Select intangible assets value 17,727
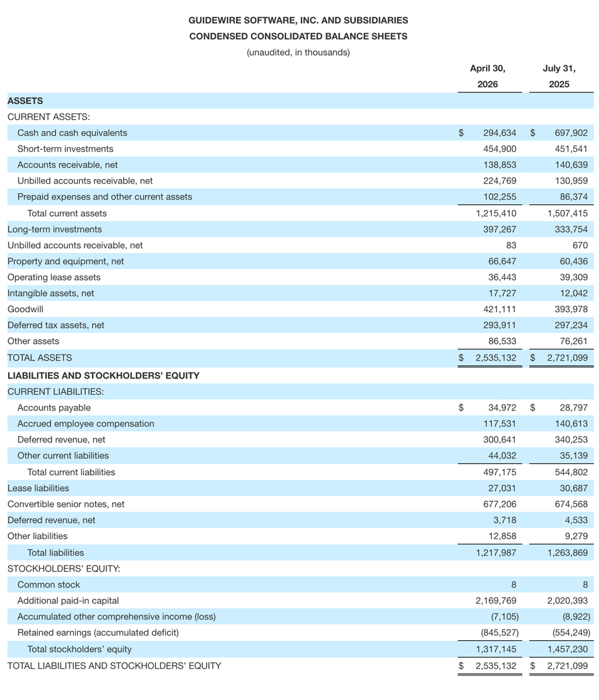This screenshot has width=599, height=700. tap(502, 293)
